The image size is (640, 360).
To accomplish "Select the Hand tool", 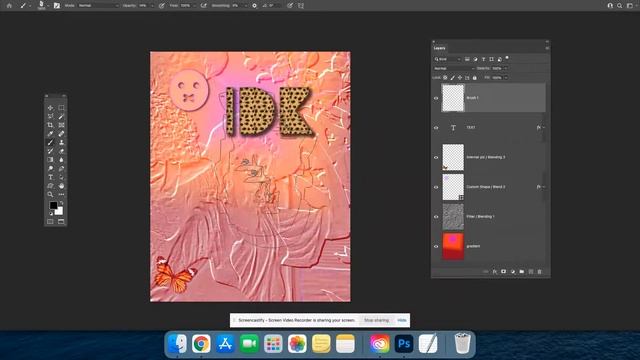I will [61, 186].
